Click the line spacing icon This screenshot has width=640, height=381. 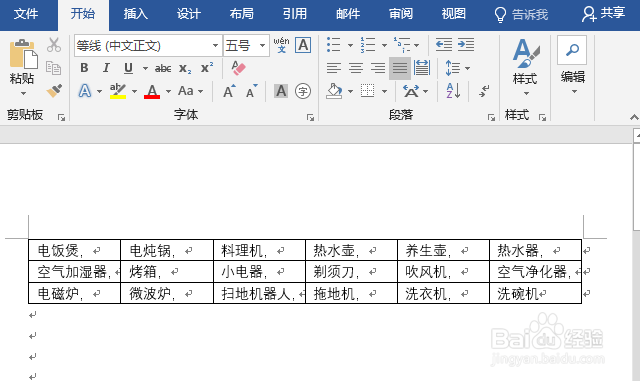(x=453, y=68)
